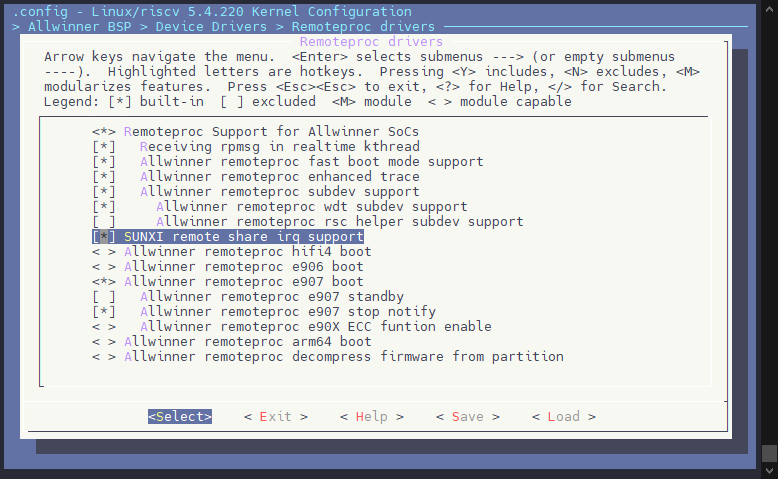Click Allwinner BSP in breadcrumb path
The height and width of the screenshot is (479, 778).
80,27
